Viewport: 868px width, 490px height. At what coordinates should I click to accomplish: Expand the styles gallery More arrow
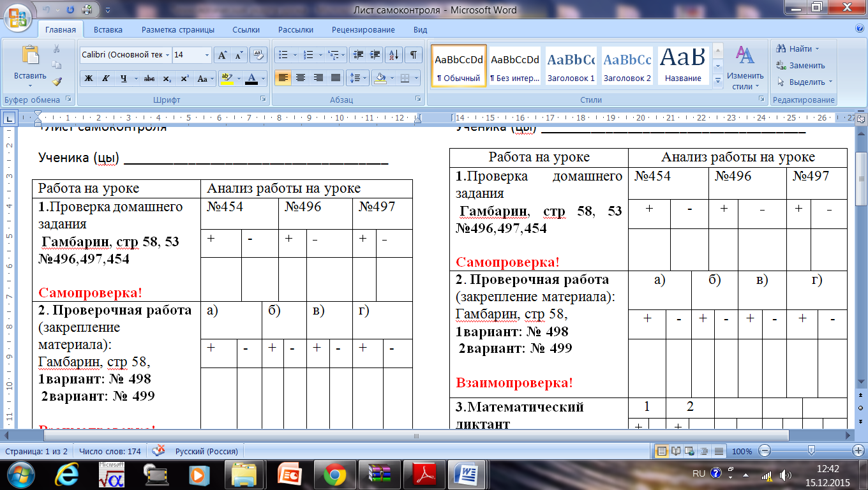pos(717,81)
